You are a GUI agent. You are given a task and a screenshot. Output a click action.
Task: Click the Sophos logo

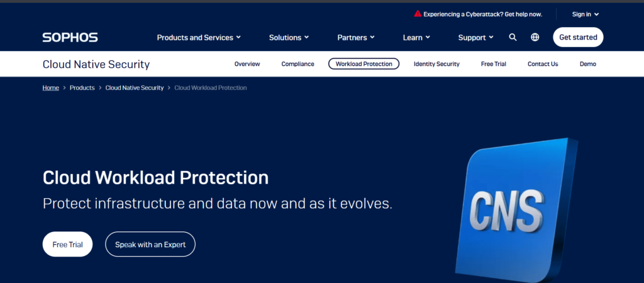pos(70,37)
